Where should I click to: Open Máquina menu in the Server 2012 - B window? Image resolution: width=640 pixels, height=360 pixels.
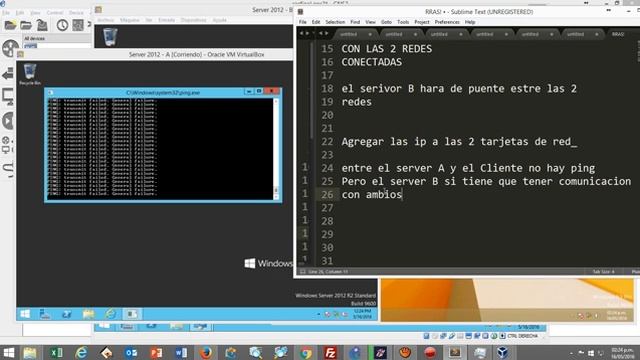tap(130, 20)
